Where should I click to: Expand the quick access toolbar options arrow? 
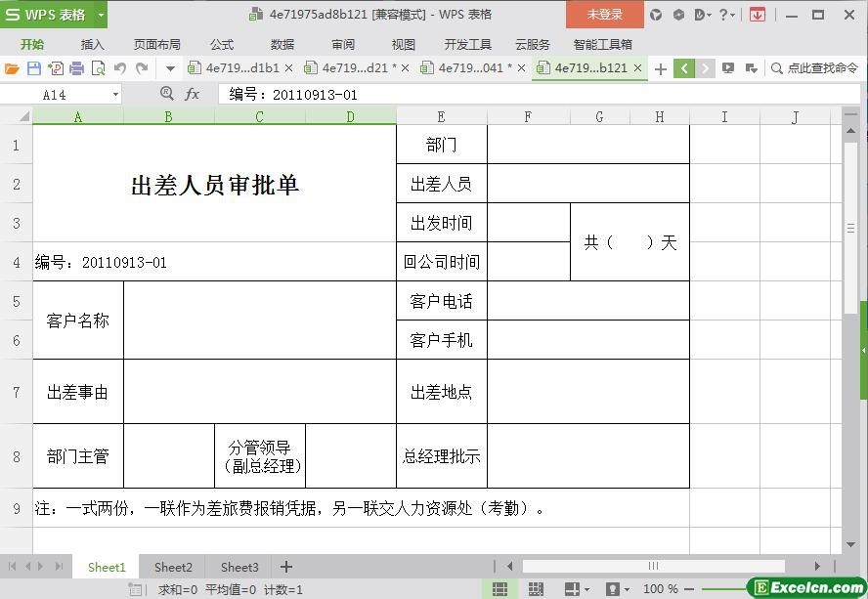170,68
